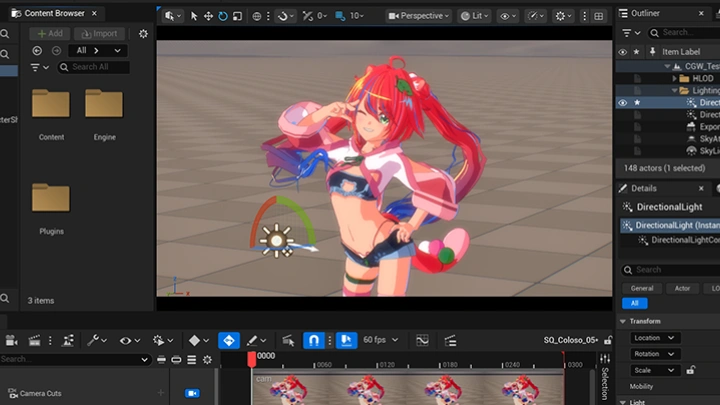The height and width of the screenshot is (405, 720).
Task: Open Sequencer actions wrench menu
Action: click(97, 341)
